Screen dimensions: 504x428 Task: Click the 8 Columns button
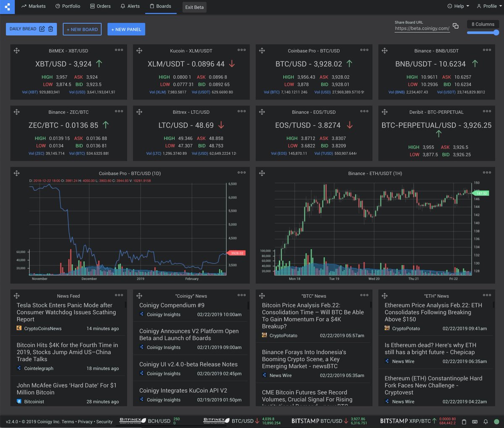(x=483, y=24)
